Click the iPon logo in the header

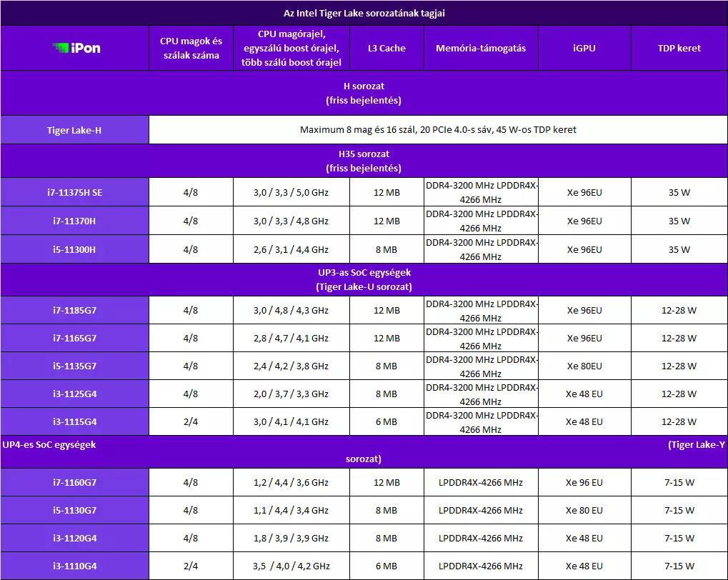(x=76, y=48)
